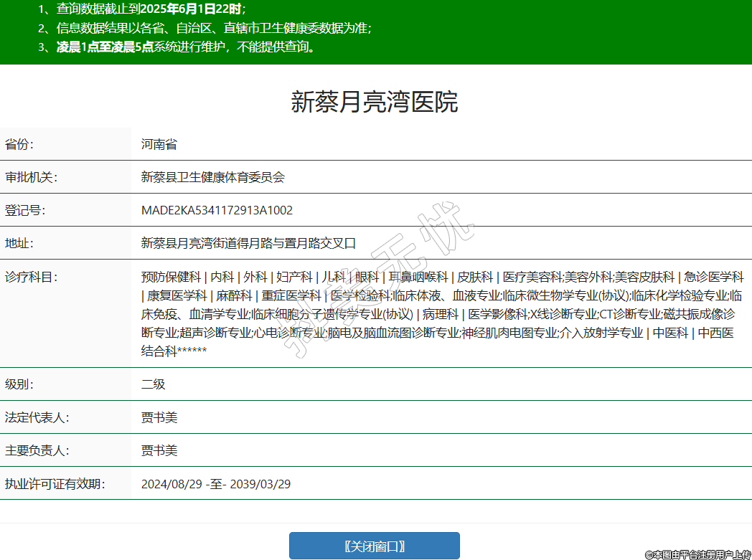Click the 审批机关 value 新蔡县卫生健康体育委员会
The width and height of the screenshot is (752, 560).
[x=212, y=177]
